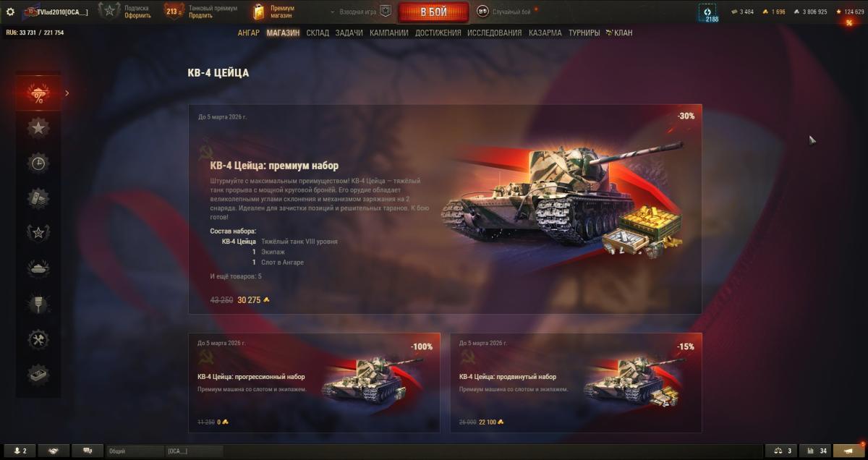Switch to the ИССЛЕДОВАНИЯ tab
This screenshot has width=868, height=460.
click(x=494, y=33)
